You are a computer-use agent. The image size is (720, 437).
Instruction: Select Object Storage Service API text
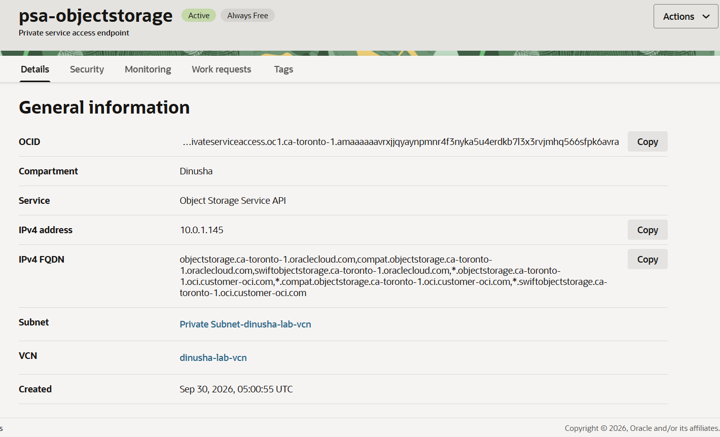[x=233, y=201]
